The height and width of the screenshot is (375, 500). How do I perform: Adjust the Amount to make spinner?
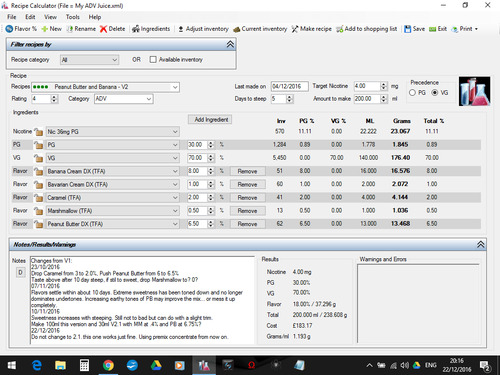click(x=384, y=99)
